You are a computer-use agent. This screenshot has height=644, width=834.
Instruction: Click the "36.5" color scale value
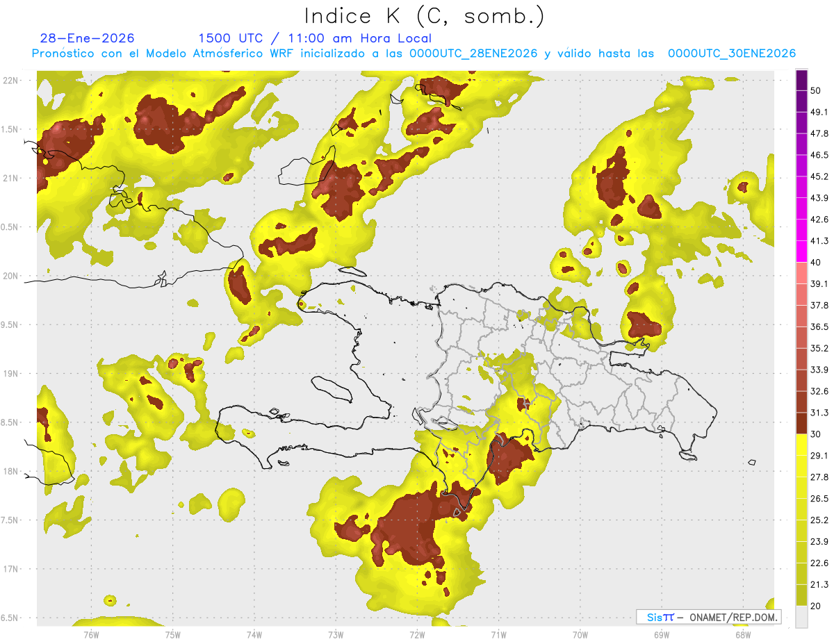pyautogui.click(x=819, y=327)
